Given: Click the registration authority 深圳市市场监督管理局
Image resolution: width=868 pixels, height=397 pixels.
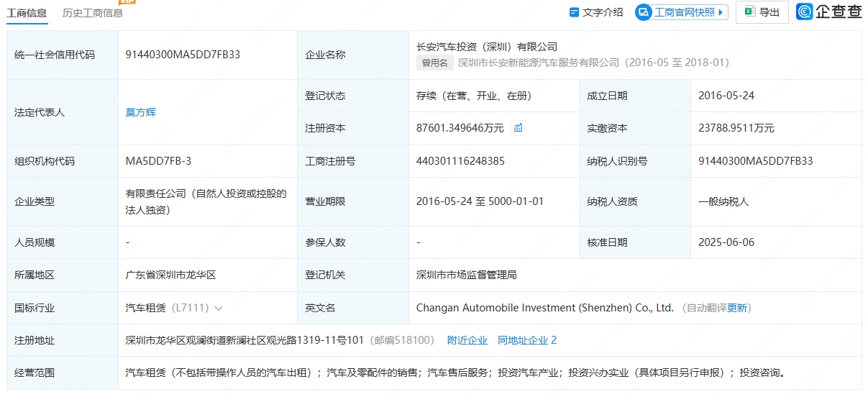Looking at the screenshot, I should coord(467,275).
